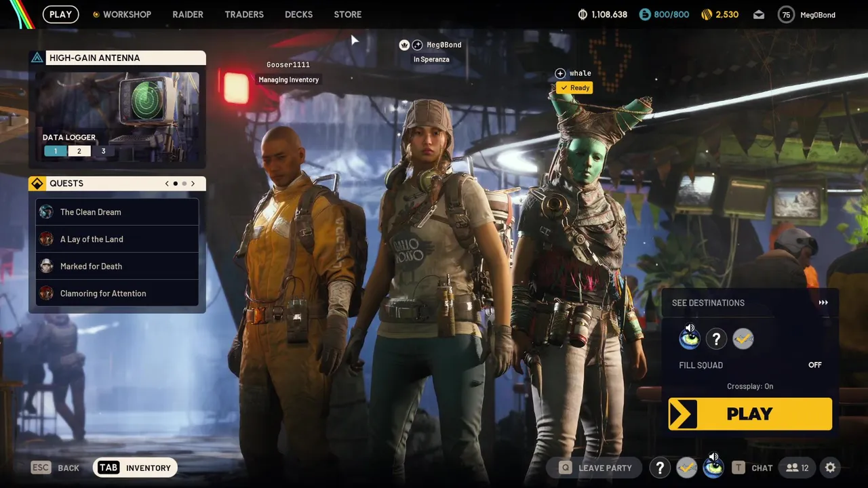Click the Quests diamond header icon
The height and width of the screenshot is (488, 868).
37,184
